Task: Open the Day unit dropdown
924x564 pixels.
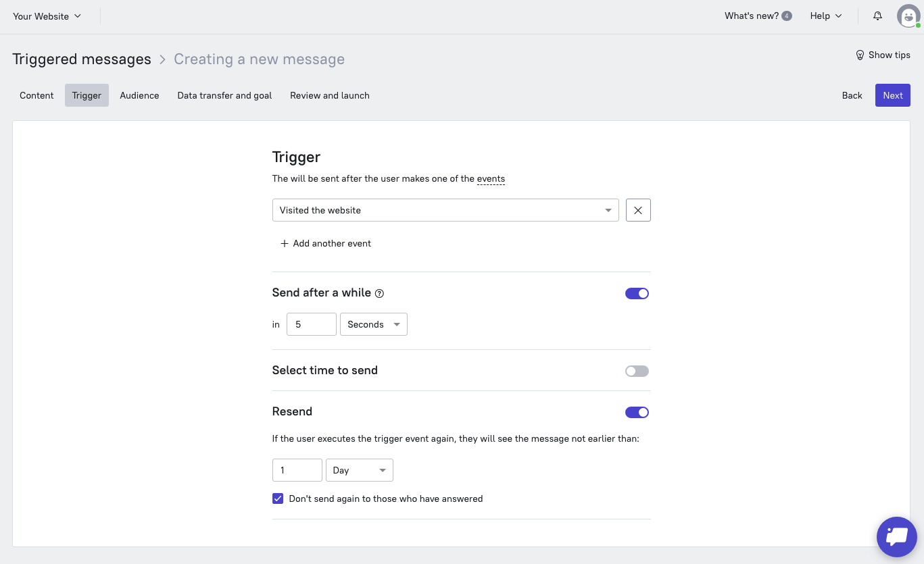Action: [360, 470]
